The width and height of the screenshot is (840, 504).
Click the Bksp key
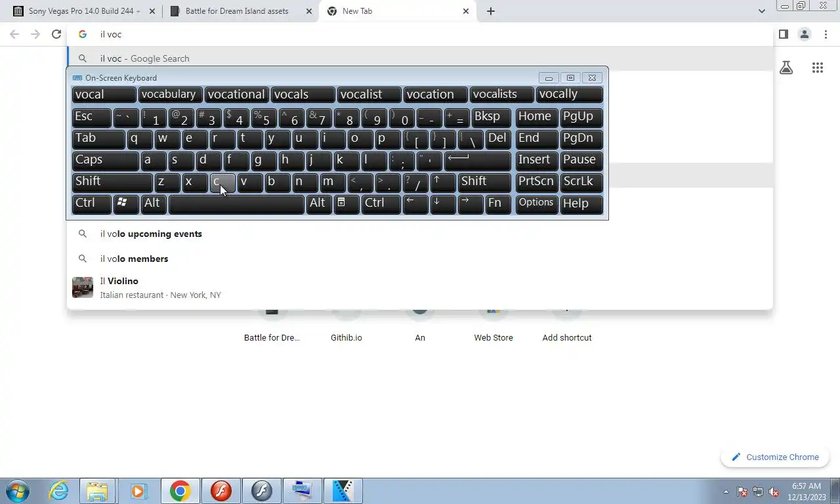click(x=491, y=117)
